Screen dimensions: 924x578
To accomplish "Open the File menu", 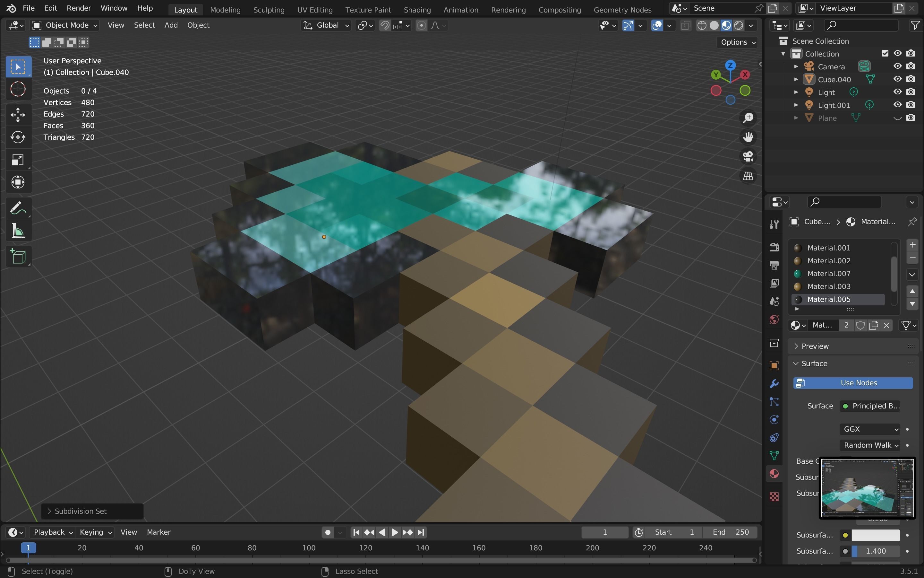I will pos(28,8).
